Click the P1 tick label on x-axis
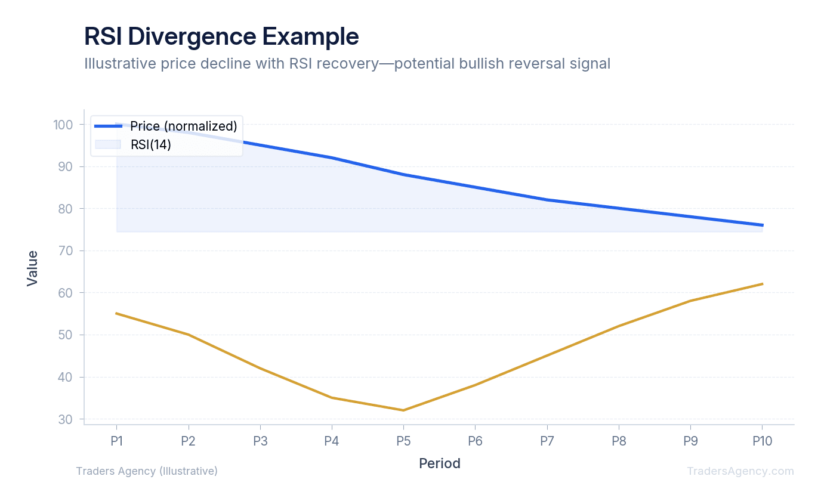 (x=117, y=441)
